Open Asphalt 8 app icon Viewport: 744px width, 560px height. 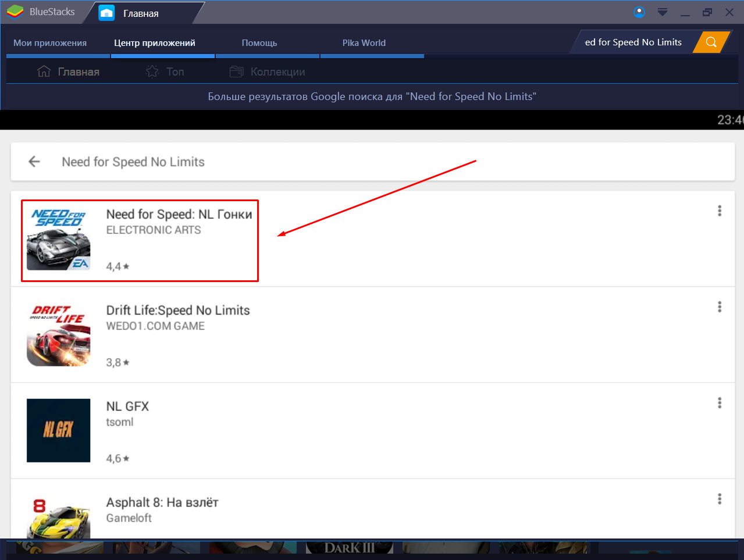click(59, 517)
